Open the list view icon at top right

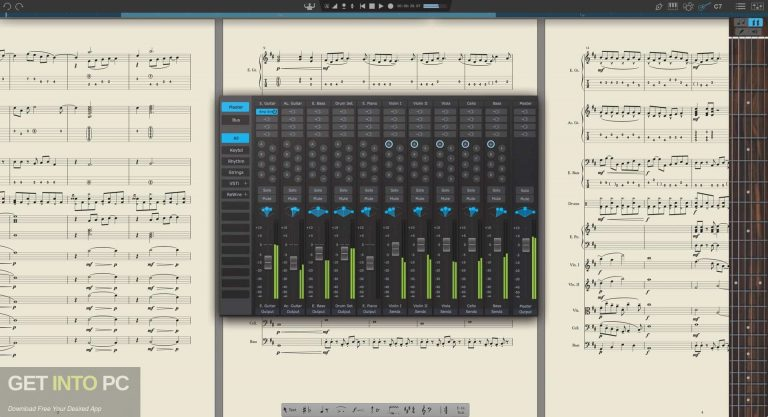(x=741, y=6)
